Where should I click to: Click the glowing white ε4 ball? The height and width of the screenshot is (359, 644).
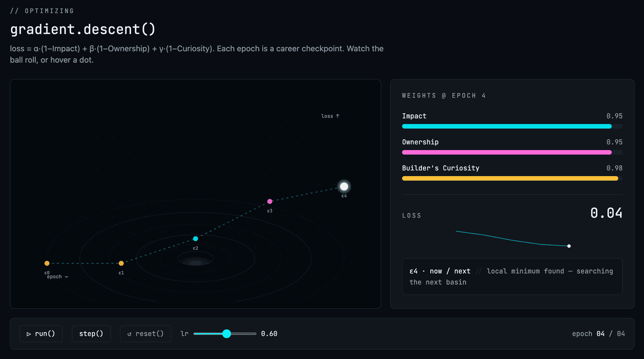point(344,187)
